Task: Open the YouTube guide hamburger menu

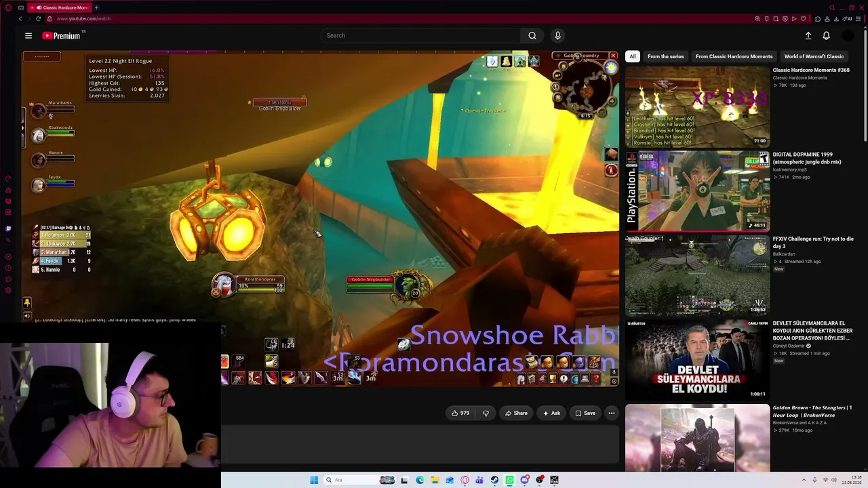Action: click(28, 36)
